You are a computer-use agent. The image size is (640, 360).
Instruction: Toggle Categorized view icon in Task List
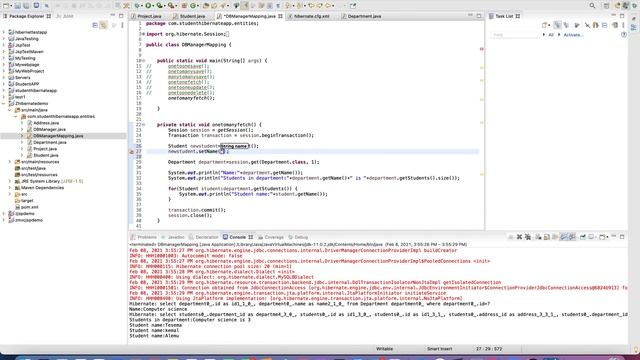pos(557,25)
